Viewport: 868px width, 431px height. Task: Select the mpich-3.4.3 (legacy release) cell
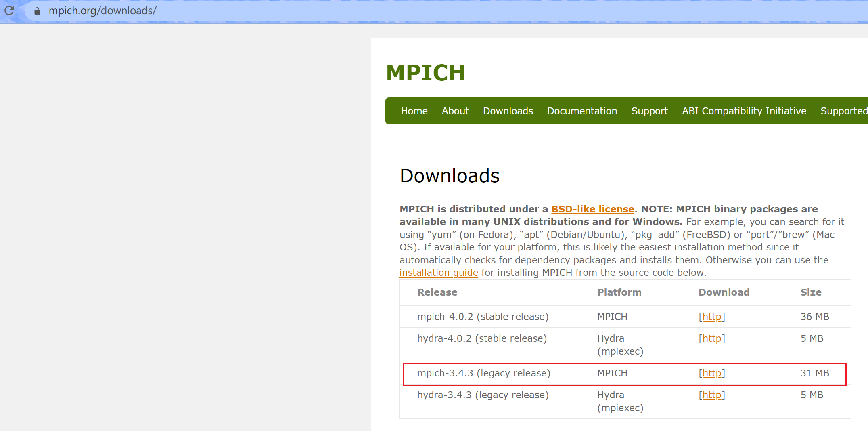pos(483,373)
